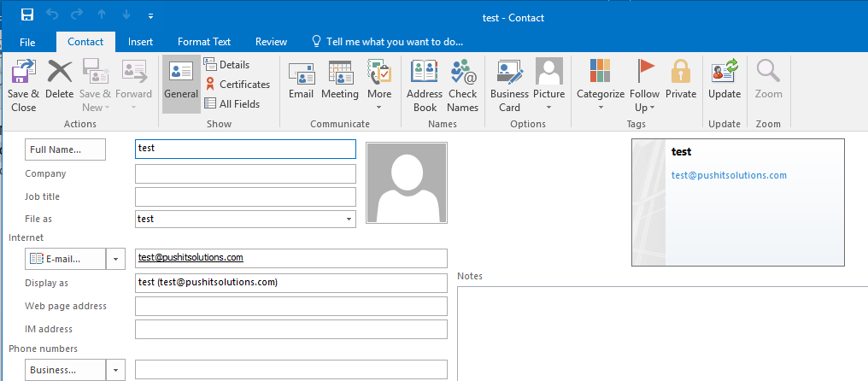Click the Undo arrow in title bar
Viewport: 868px width, 381px height.
tap(52, 15)
